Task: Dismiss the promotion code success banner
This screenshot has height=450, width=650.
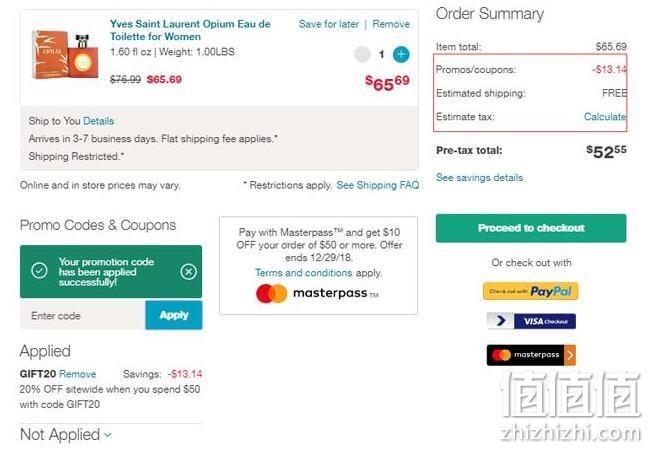Action: (189, 271)
